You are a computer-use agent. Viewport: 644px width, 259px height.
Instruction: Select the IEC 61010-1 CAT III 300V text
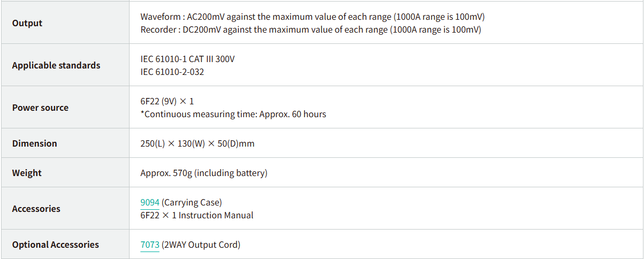(x=187, y=59)
